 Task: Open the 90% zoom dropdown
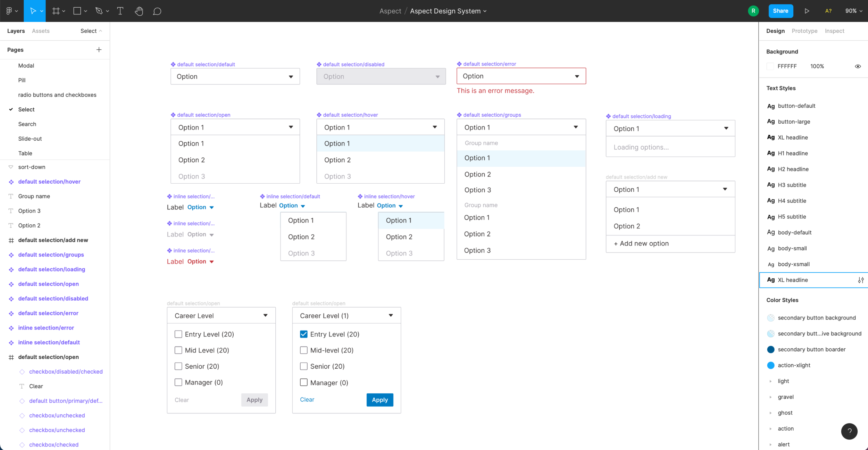click(x=853, y=11)
